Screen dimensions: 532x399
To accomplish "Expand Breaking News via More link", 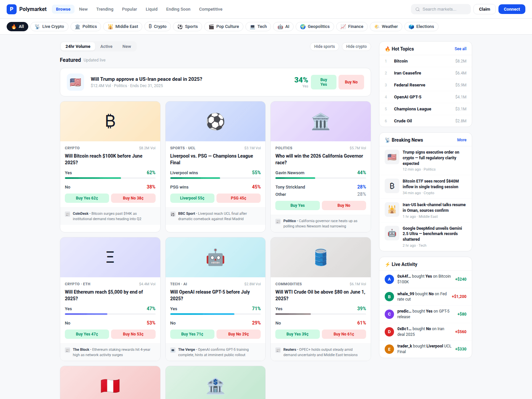I will (x=462, y=140).
